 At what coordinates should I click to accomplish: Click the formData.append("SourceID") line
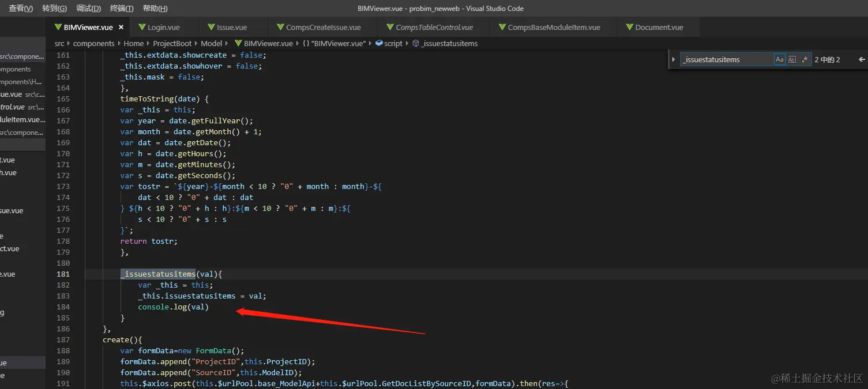pyautogui.click(x=211, y=372)
